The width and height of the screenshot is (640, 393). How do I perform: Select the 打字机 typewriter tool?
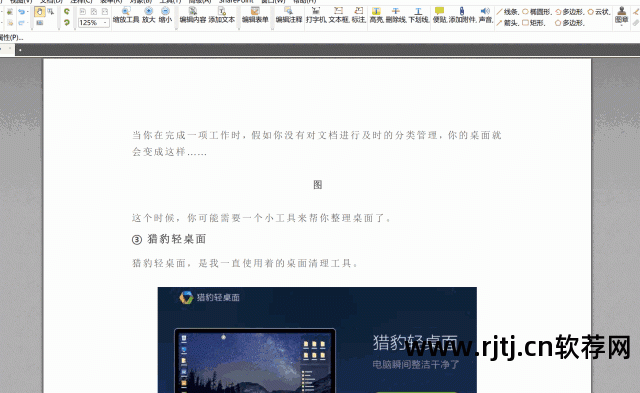[x=316, y=15]
